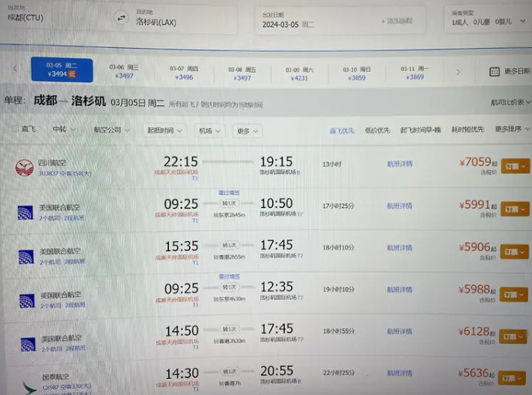Click the 需过境签 notice on 09:25 ¥5991 flight
This screenshot has height=395, width=532.
229,193
